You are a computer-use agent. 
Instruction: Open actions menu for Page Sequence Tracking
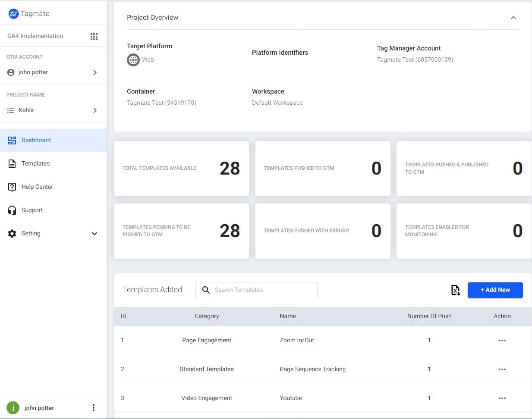[x=502, y=369]
